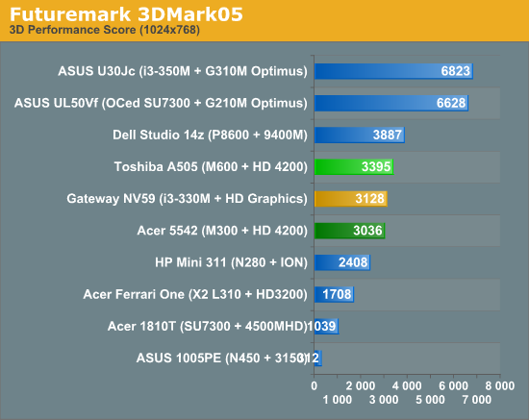This screenshot has width=529, height=420.
Task: Click the Futuremark 3DMark05 chart title
Action: (x=126, y=14)
